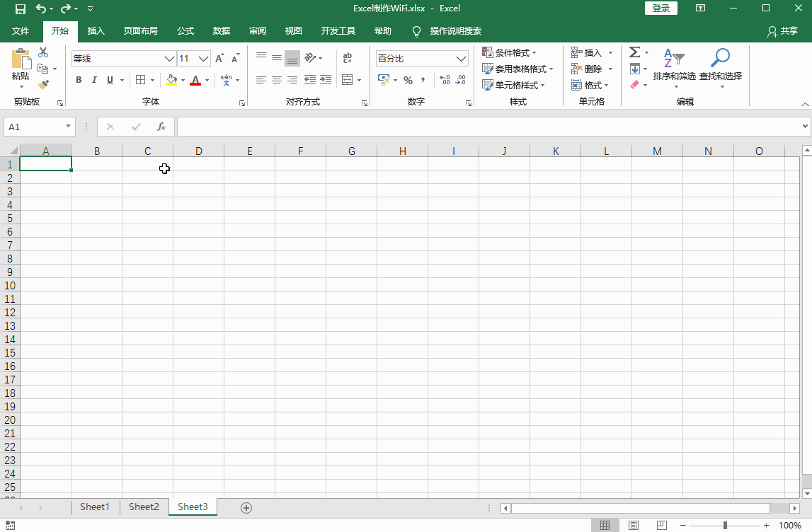Apply red font color to text
This screenshot has height=532, width=812.
point(195,80)
